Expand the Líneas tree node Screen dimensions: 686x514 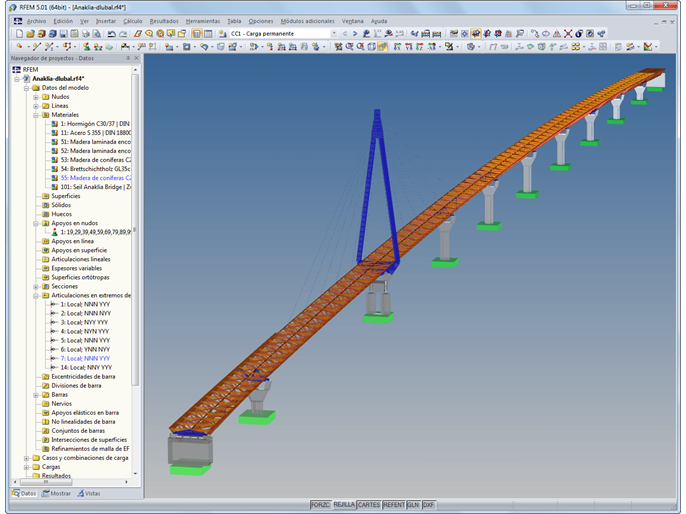click(36, 106)
